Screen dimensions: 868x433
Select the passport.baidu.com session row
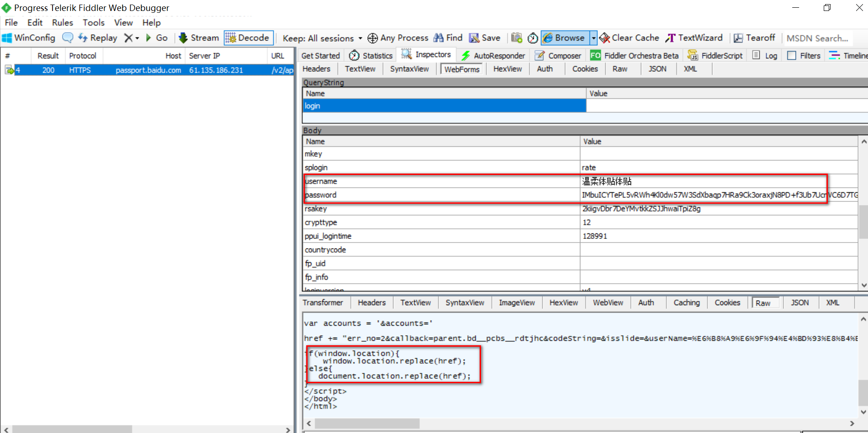[x=147, y=70]
